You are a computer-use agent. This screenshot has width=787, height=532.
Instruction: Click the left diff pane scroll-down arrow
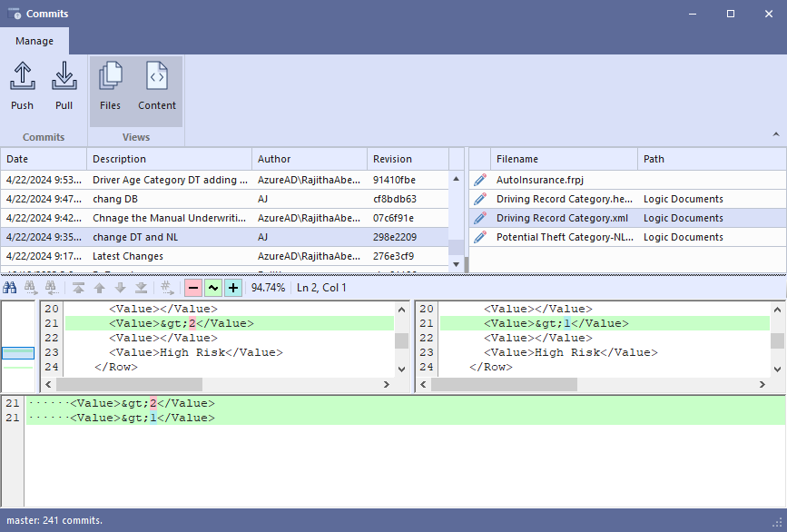click(401, 369)
